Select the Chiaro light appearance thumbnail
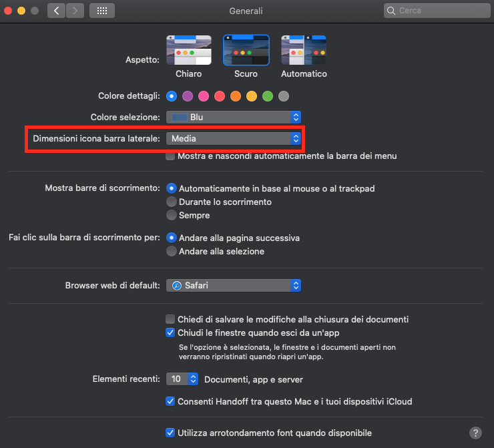Viewport: 494px width, 448px height. (x=189, y=50)
